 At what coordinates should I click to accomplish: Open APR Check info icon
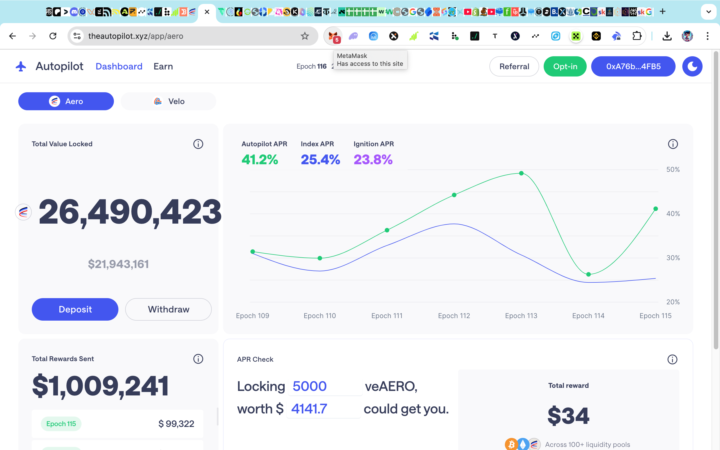point(672,360)
